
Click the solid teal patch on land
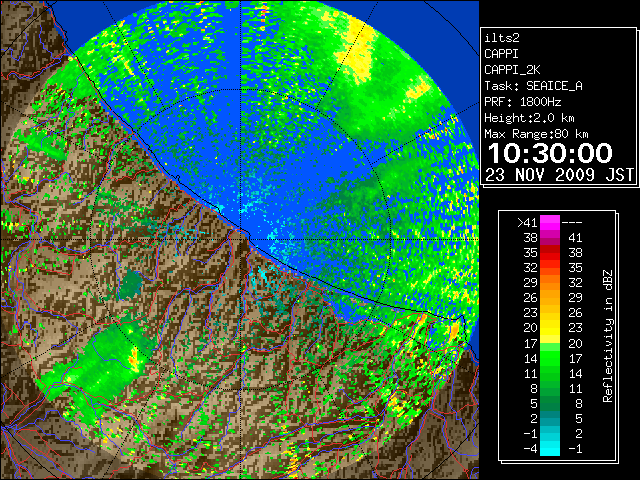click(x=131, y=284)
